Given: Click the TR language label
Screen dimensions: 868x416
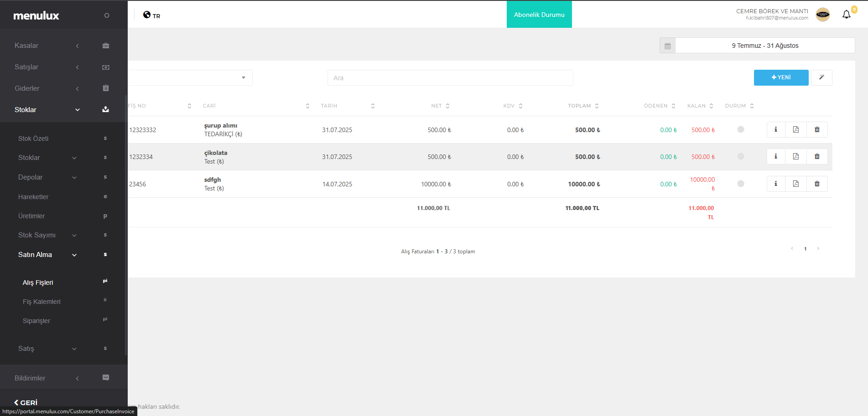Looking at the screenshot, I should 156,16.
